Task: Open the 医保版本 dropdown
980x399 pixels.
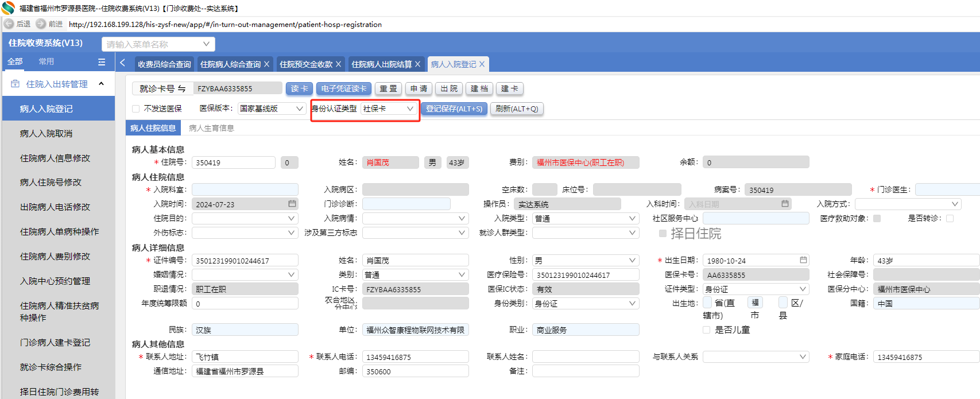Action: (272, 109)
